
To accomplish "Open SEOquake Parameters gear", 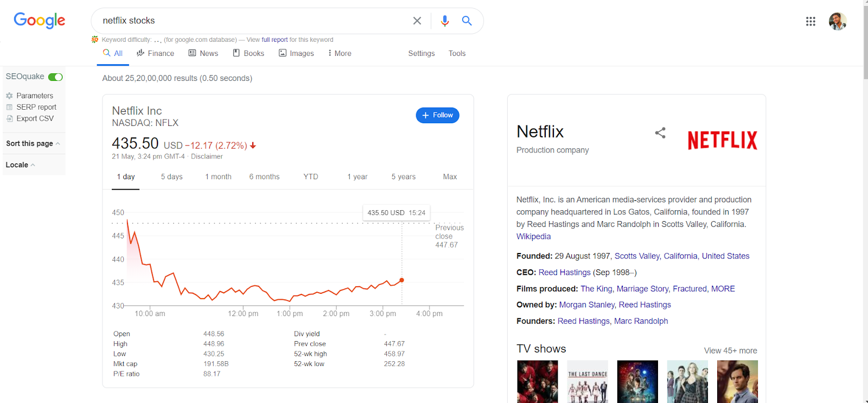I will tap(9, 96).
